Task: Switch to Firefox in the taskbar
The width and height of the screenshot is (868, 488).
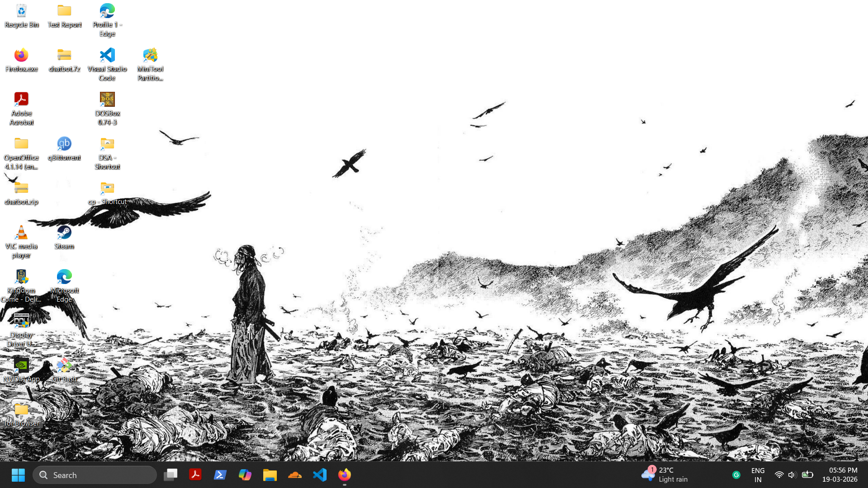Action: pyautogui.click(x=345, y=475)
